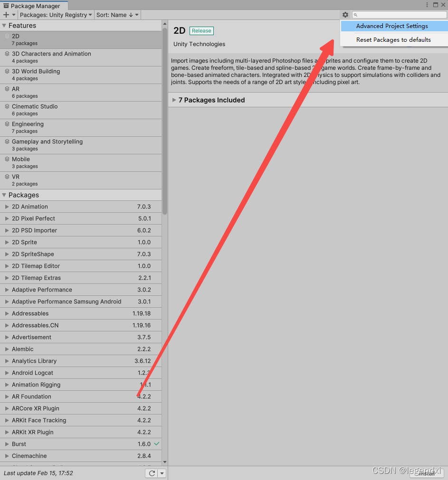448x480 pixels.
Task: Click the green installed checkmark on Burst
Action: coord(156,443)
